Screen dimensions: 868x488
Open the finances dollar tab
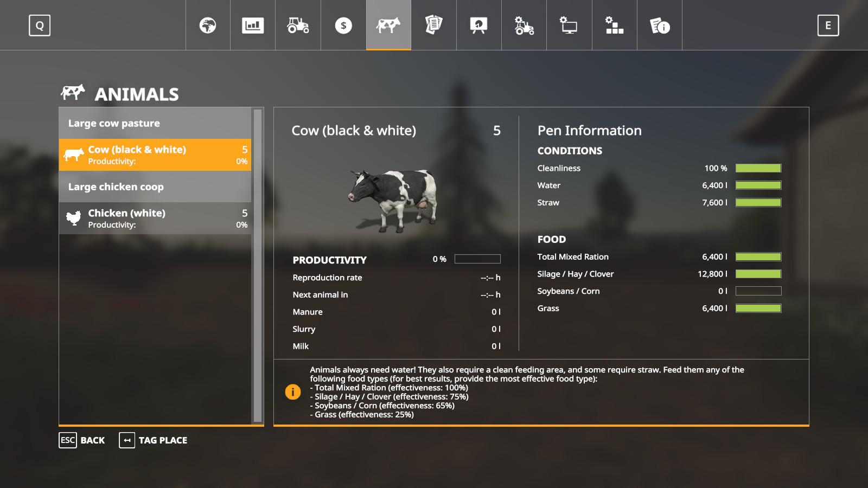point(343,25)
